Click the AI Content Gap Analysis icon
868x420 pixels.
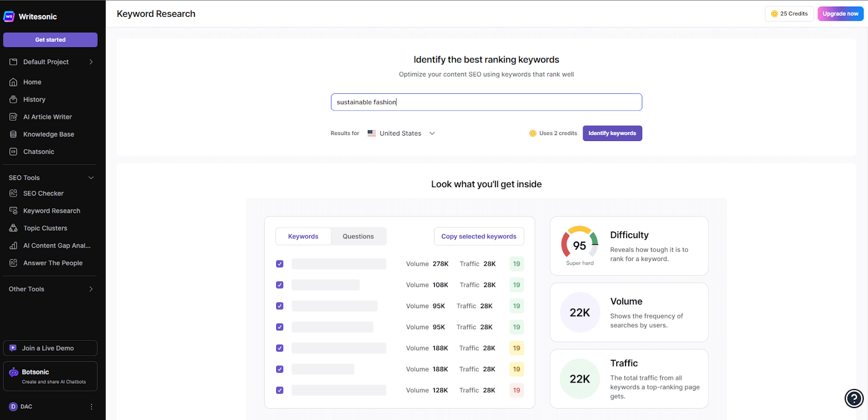(14, 245)
